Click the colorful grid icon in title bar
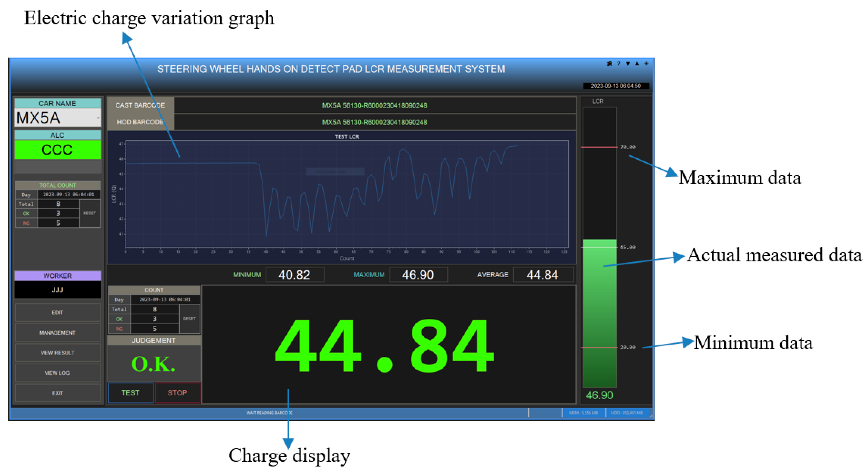Image resolution: width=868 pixels, height=475 pixels. (x=609, y=64)
